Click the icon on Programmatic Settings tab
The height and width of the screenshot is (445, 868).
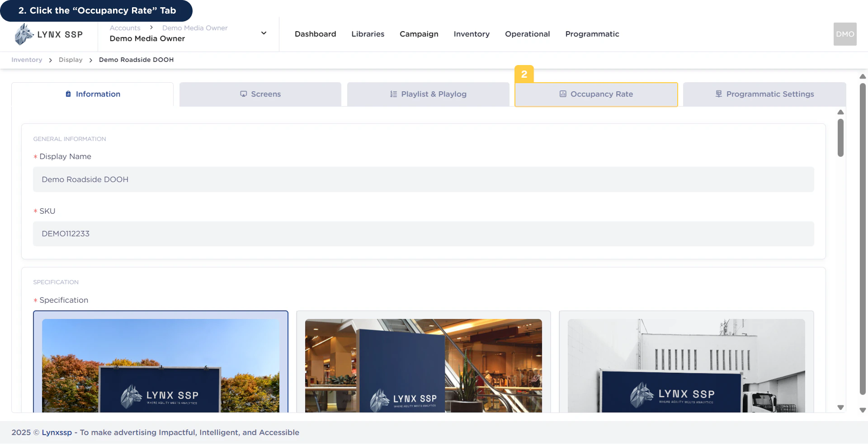point(719,94)
